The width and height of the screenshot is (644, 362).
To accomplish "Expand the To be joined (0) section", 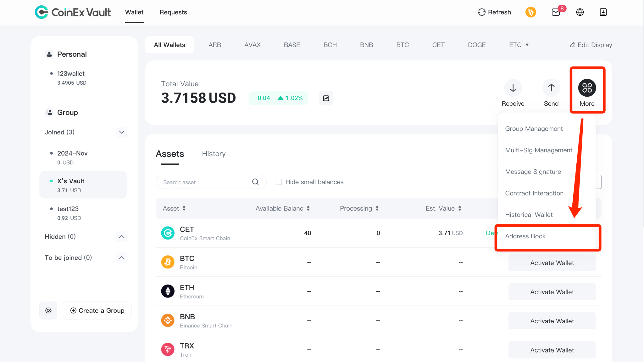I will coord(122,258).
